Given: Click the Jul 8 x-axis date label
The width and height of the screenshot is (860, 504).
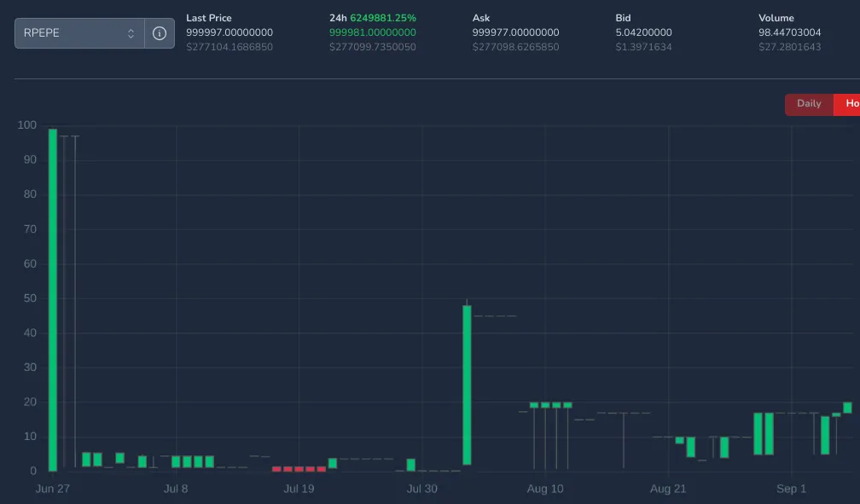Looking at the screenshot, I should pyautogui.click(x=176, y=489).
